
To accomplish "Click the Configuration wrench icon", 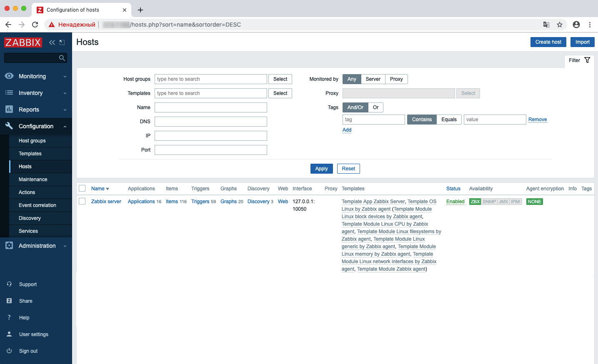I will (x=9, y=126).
